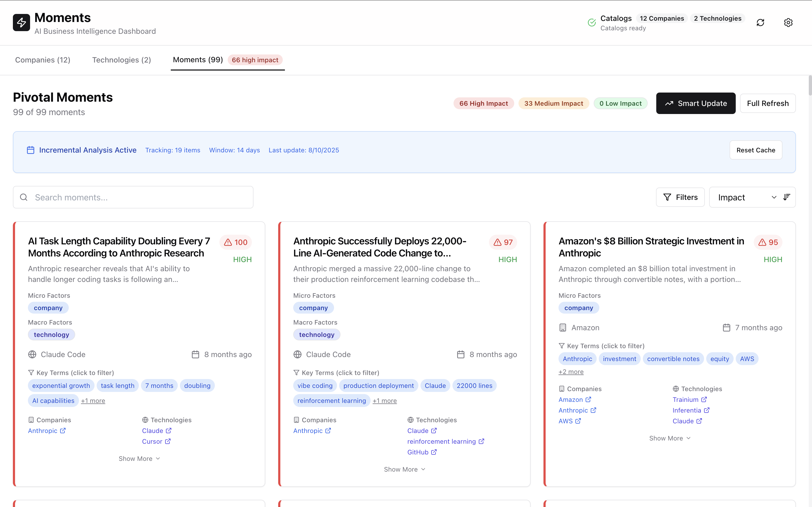Click the warning triangle on the 100 score

tap(228, 242)
